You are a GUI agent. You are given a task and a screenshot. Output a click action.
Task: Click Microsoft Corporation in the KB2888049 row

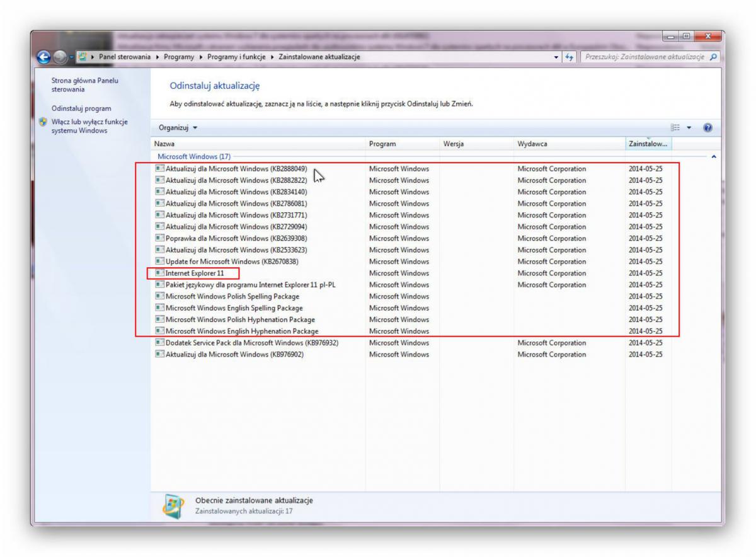point(551,169)
